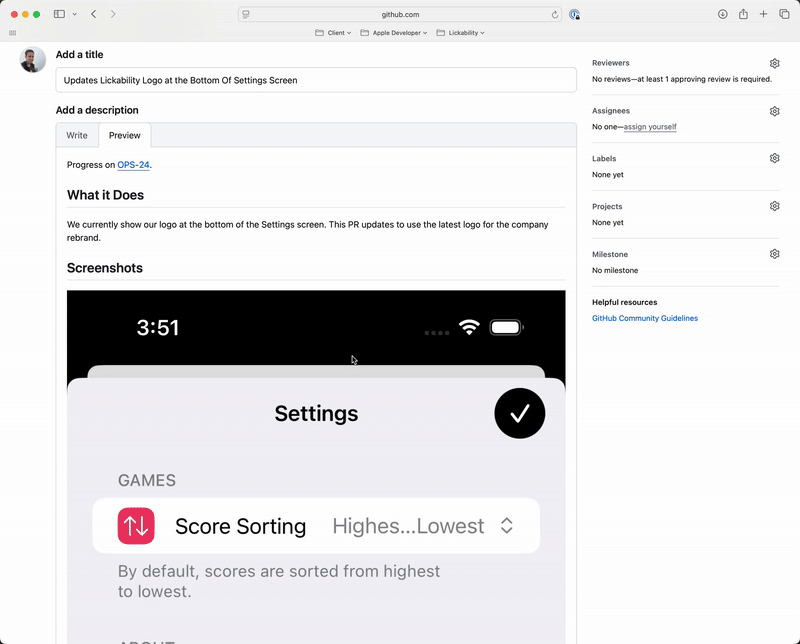The height and width of the screenshot is (644, 800).
Task: Expand the Apple Developer bookmarks folder
Action: 394,33
